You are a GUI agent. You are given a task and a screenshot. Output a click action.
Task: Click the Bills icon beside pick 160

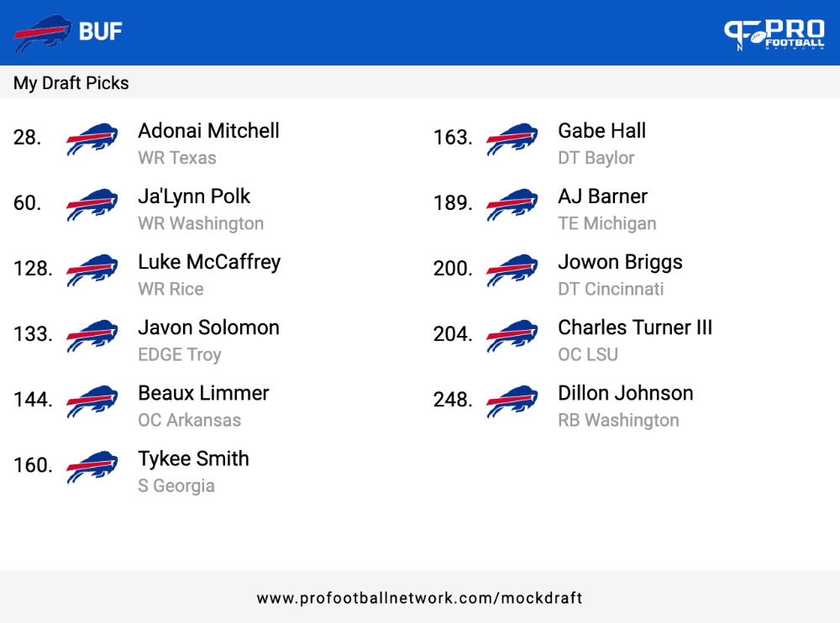[92, 467]
